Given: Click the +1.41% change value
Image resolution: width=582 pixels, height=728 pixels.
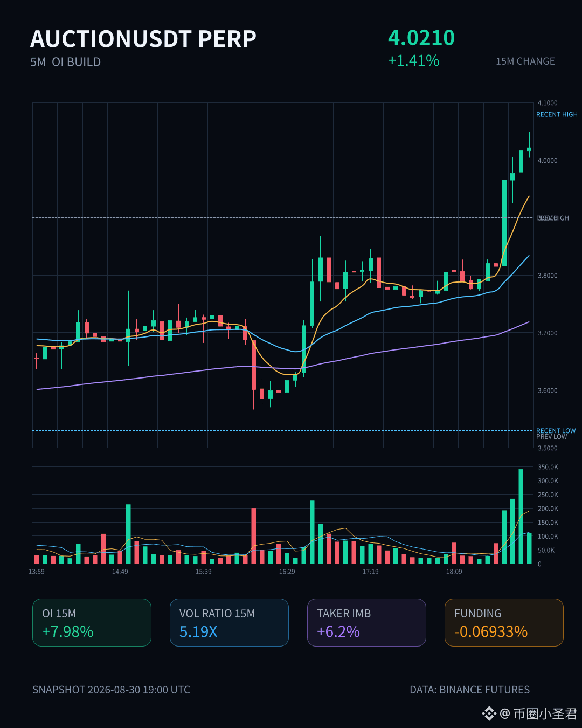Looking at the screenshot, I should tap(414, 60).
